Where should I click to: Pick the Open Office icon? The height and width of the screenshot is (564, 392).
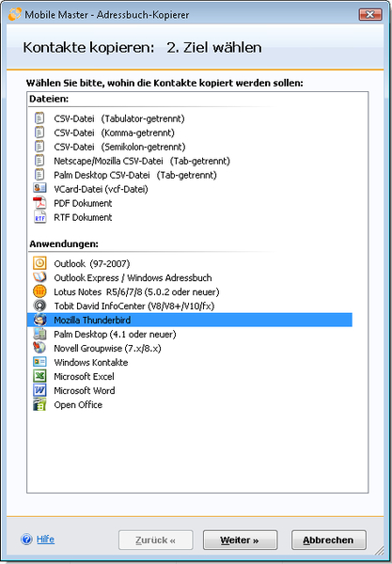pos(39,404)
